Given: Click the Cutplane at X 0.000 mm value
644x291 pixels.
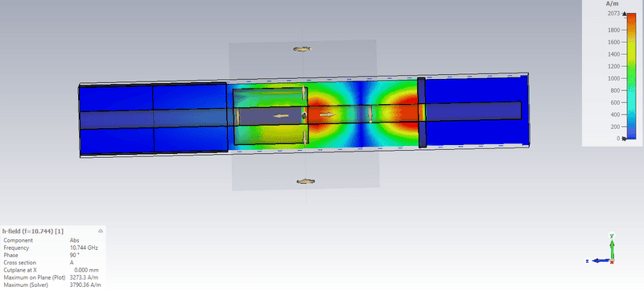Looking at the screenshot, I should (87, 270).
